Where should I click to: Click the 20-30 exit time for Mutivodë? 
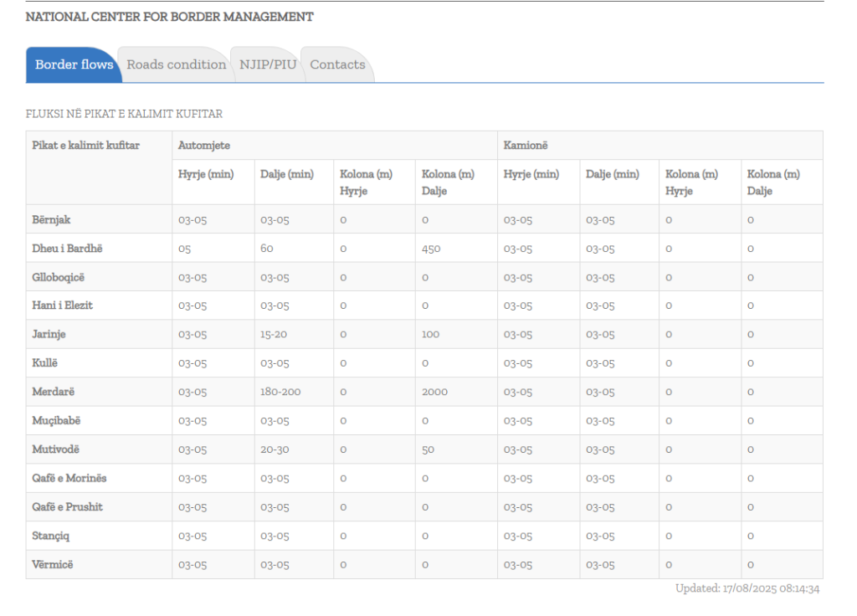[275, 449]
